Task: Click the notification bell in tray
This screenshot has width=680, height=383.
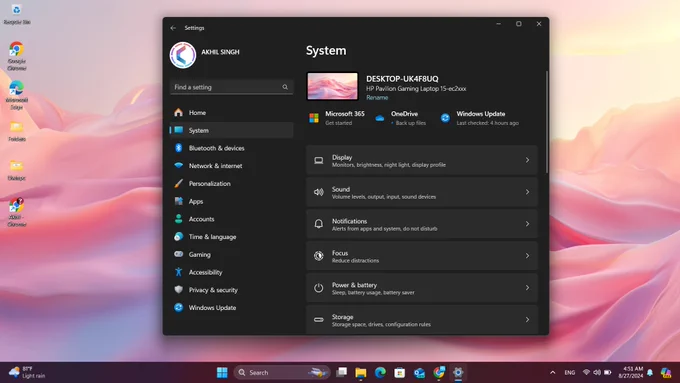Action: tap(650, 372)
